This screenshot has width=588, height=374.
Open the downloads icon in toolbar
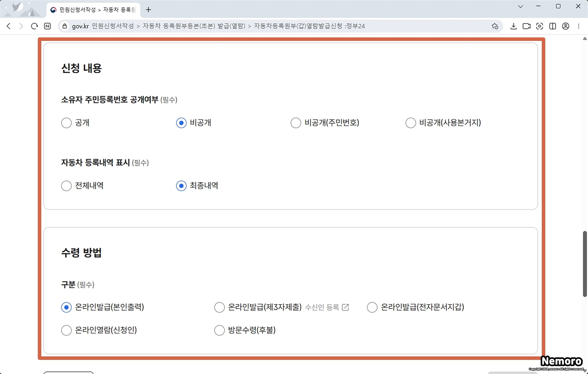pos(513,26)
